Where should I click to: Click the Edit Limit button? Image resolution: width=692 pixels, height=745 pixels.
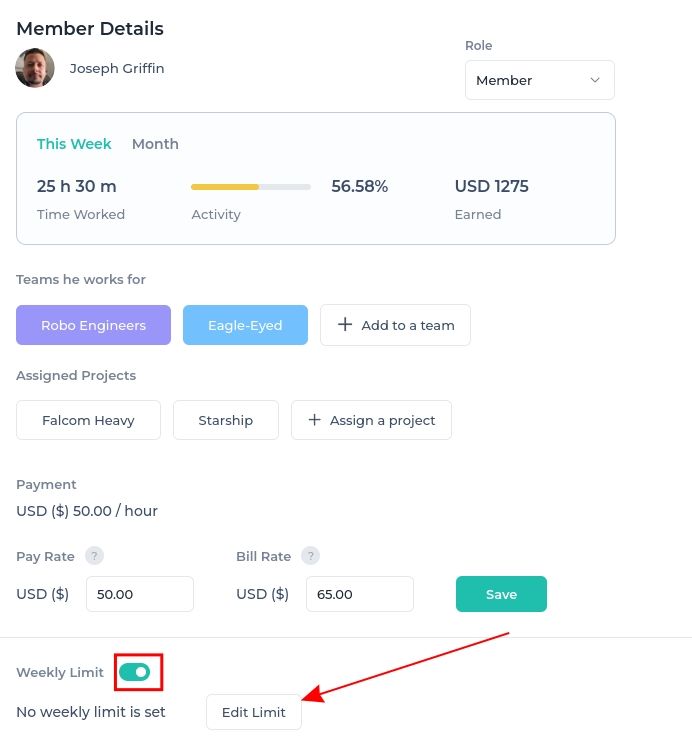tap(254, 712)
